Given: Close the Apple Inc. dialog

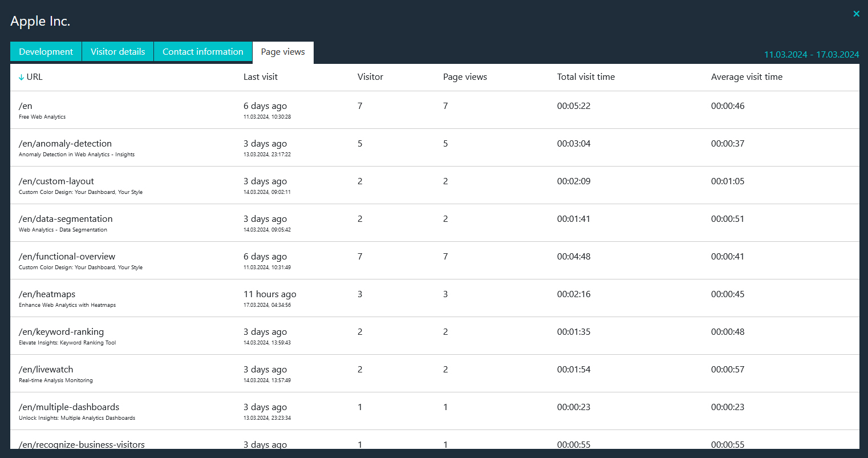Looking at the screenshot, I should 856,14.
